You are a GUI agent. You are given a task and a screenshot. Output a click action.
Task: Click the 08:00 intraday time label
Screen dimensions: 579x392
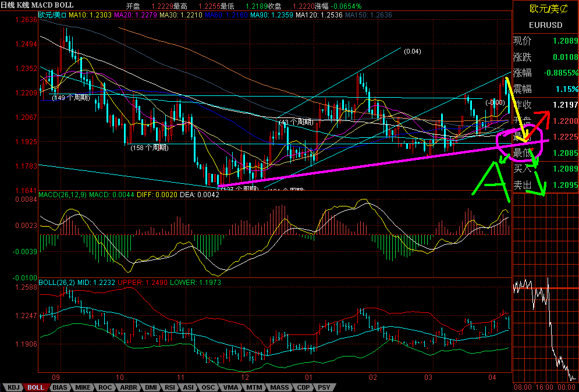tap(522, 387)
